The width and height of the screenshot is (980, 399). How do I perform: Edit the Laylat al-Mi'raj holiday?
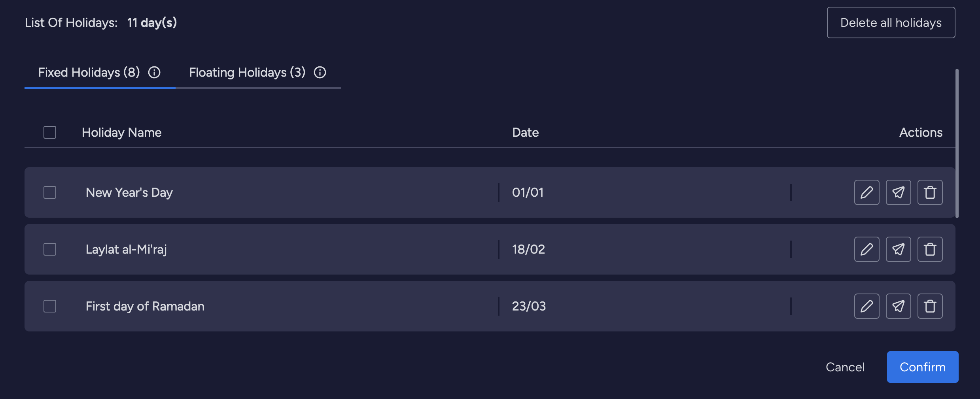[x=866, y=249]
